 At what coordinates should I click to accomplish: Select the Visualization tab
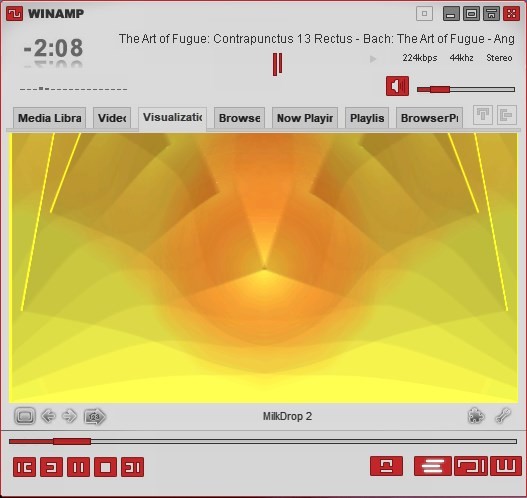click(x=172, y=118)
